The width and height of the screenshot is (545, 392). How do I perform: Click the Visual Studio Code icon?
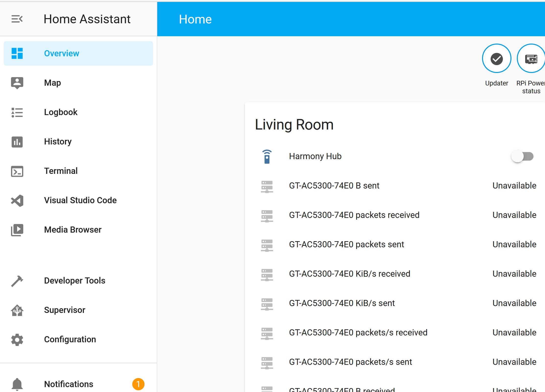[17, 201]
